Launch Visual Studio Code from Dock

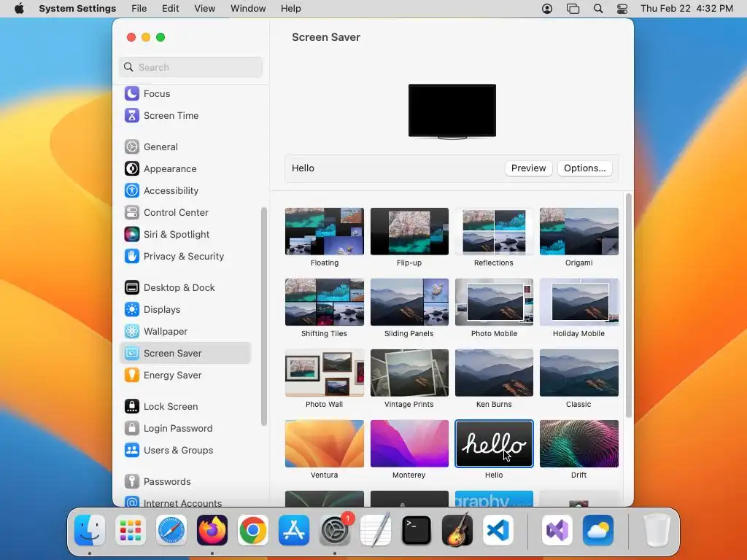point(498,530)
